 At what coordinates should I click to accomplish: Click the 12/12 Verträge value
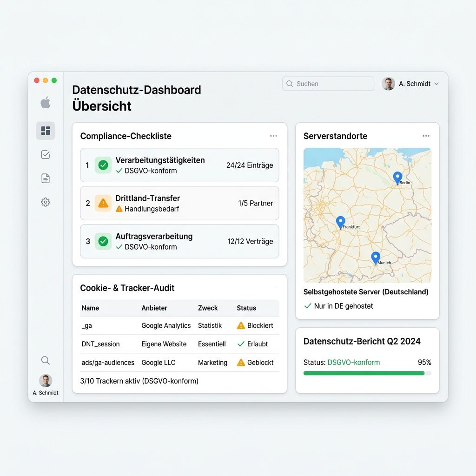click(x=250, y=241)
